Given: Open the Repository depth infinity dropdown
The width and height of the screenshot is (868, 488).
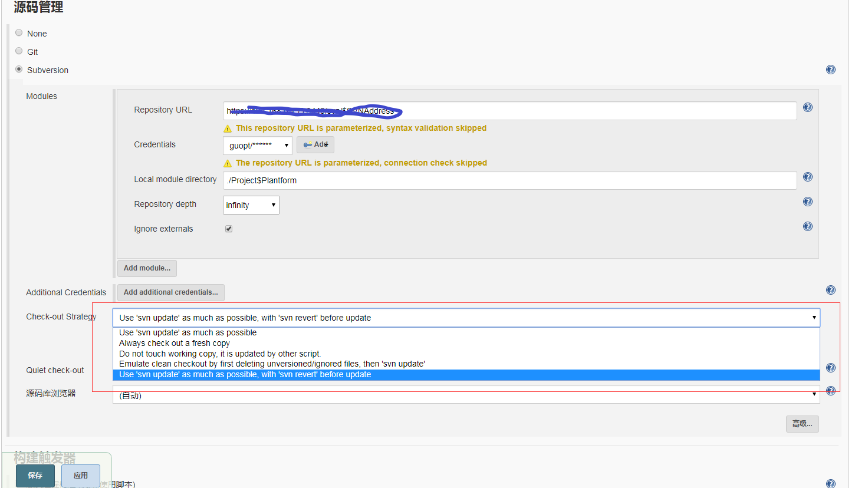Looking at the screenshot, I should point(251,205).
